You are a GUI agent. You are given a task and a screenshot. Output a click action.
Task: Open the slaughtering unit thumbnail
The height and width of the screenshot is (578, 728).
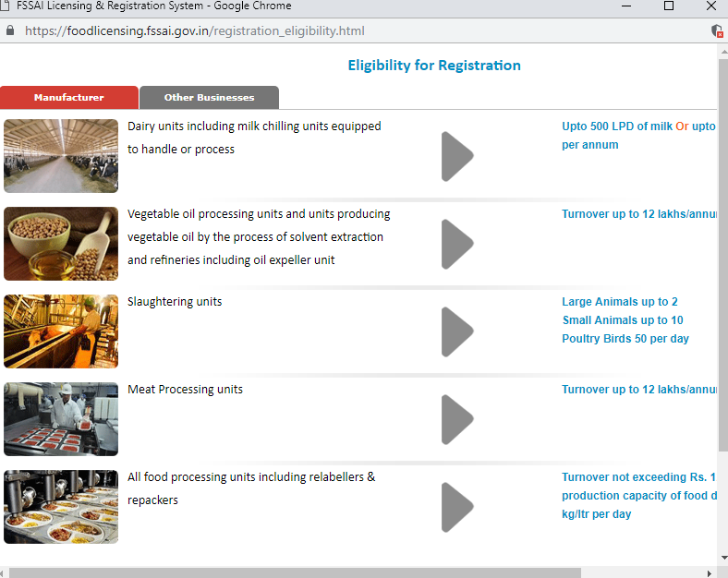[x=61, y=331]
